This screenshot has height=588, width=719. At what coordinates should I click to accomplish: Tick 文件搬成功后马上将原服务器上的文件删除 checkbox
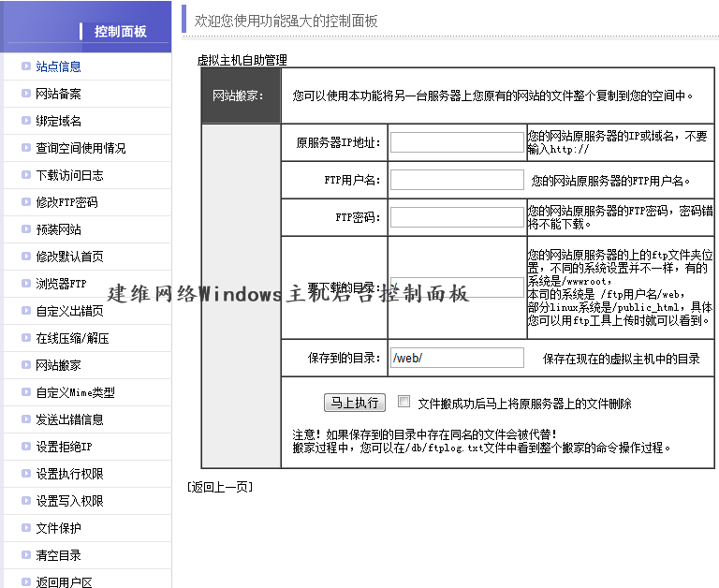tap(404, 402)
